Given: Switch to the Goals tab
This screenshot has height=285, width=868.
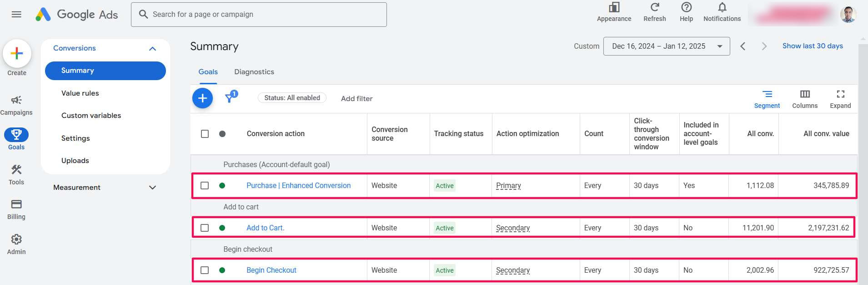Looking at the screenshot, I should (208, 71).
